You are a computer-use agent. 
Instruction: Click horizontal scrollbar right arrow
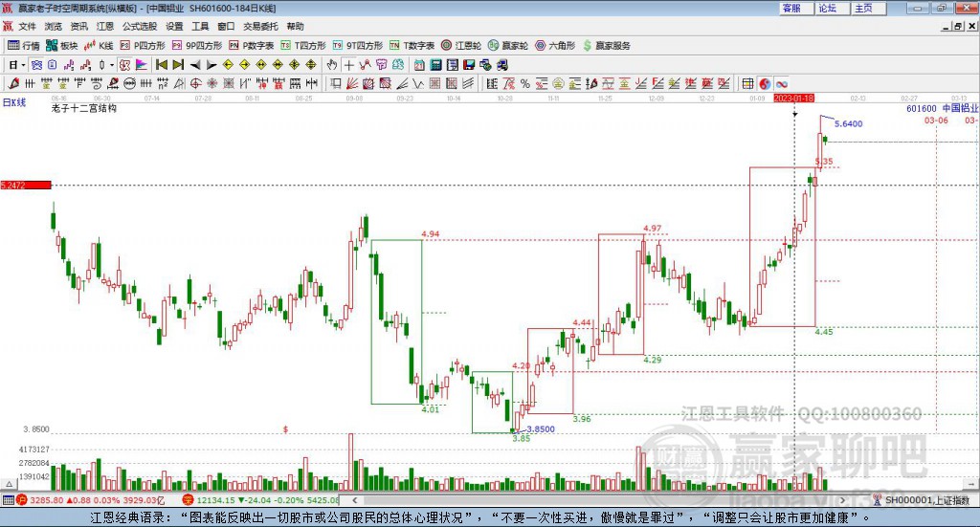(842, 500)
